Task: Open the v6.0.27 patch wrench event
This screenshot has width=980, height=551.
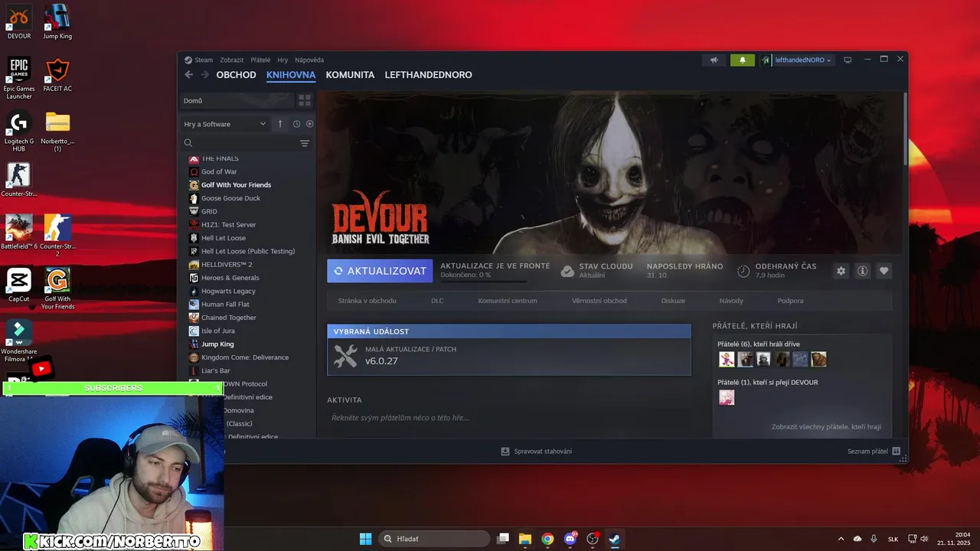Action: pyautogui.click(x=508, y=357)
